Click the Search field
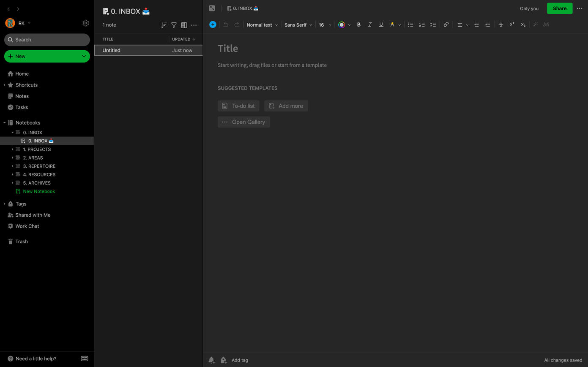This screenshot has width=588, height=367. 47,40
